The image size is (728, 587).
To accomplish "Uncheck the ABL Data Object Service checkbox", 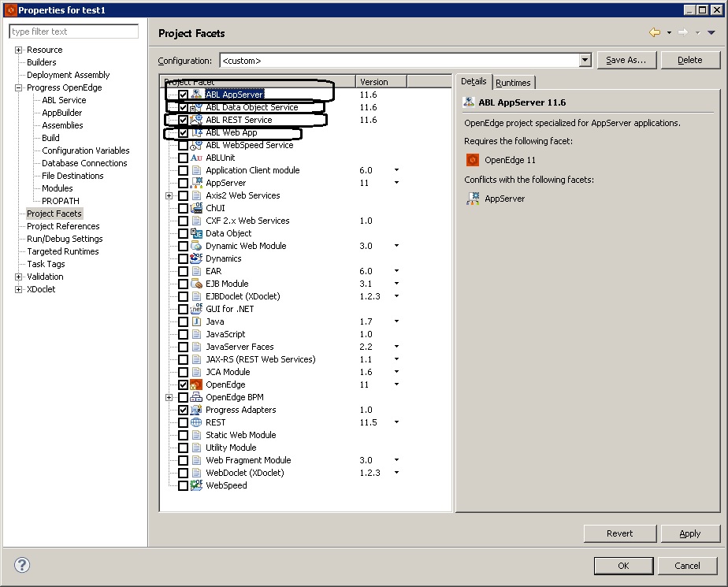I will click(x=184, y=107).
